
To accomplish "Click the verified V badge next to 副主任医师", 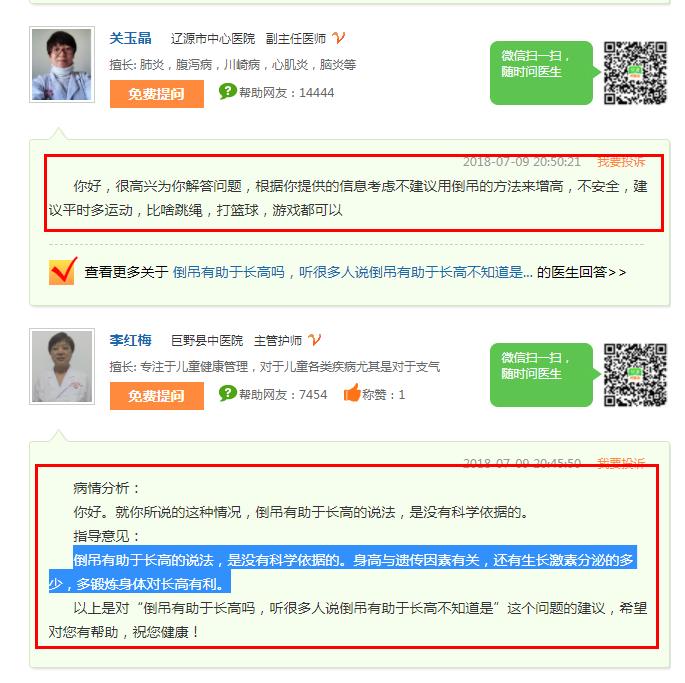I will 338,38.
